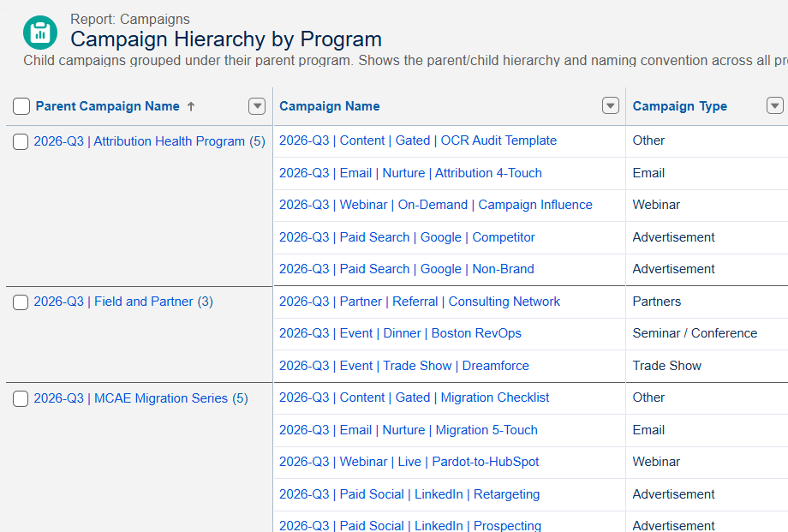
Task: Click 'Email' type for Attribution 4-Touch row
Action: click(x=648, y=173)
